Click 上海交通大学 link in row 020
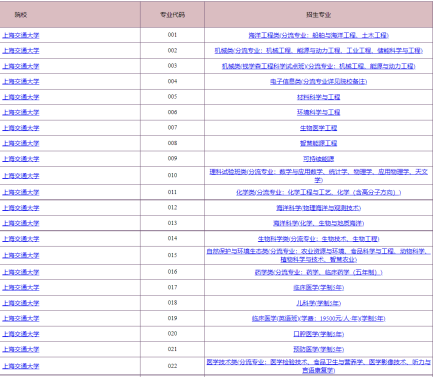This screenshot has height=377, width=433. 21,334
